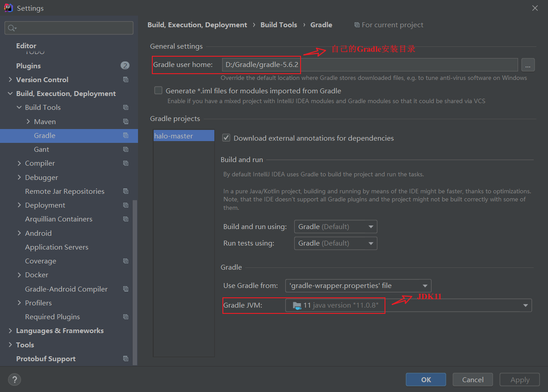The width and height of the screenshot is (548, 392).
Task: Uncheck Download external annotations for dependencies
Action: 226,138
